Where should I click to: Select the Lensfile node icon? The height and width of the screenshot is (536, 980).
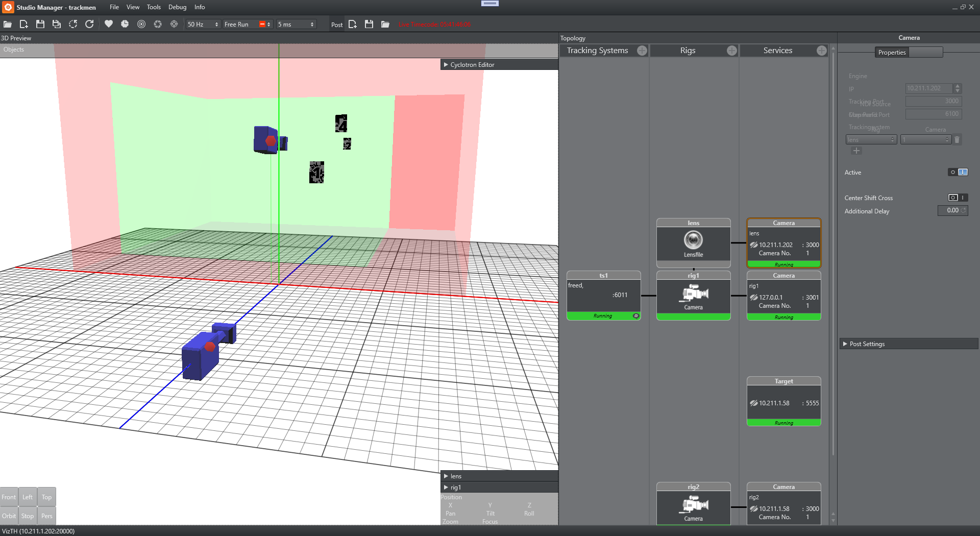pyautogui.click(x=693, y=240)
